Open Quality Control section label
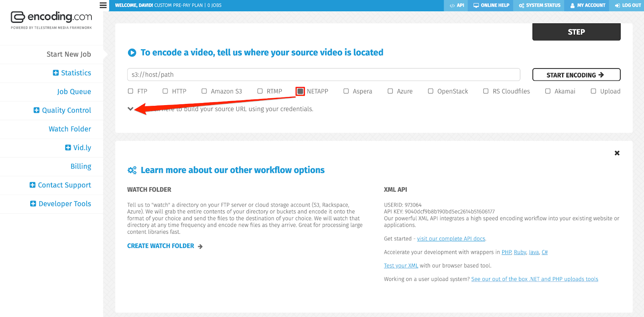This screenshot has height=317, width=644. tap(66, 110)
